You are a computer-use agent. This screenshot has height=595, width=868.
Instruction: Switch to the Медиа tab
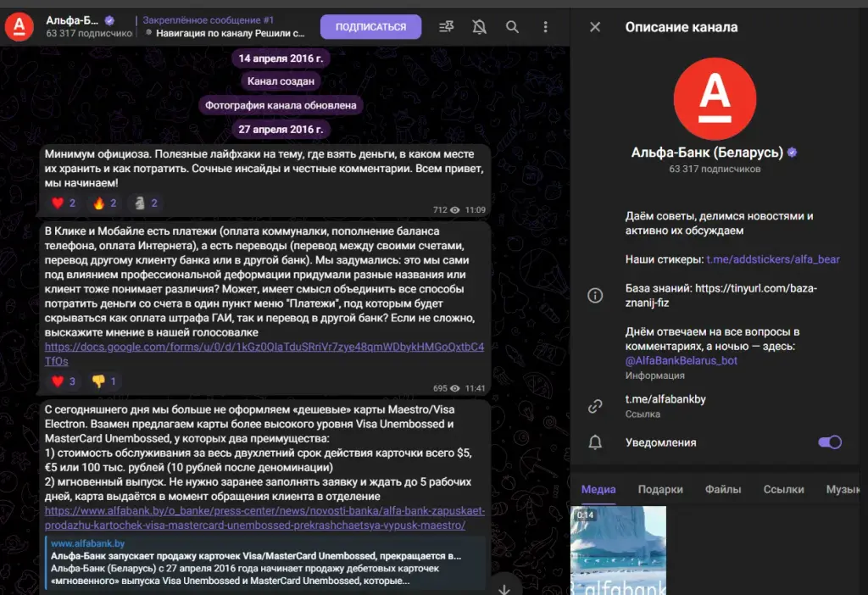(598, 489)
